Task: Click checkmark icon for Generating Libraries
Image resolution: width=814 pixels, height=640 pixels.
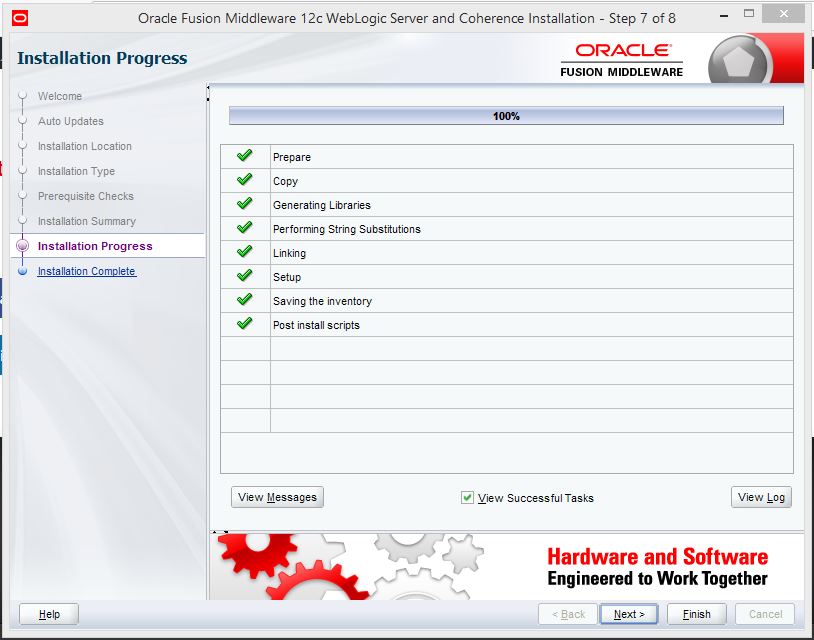Action: [244, 204]
